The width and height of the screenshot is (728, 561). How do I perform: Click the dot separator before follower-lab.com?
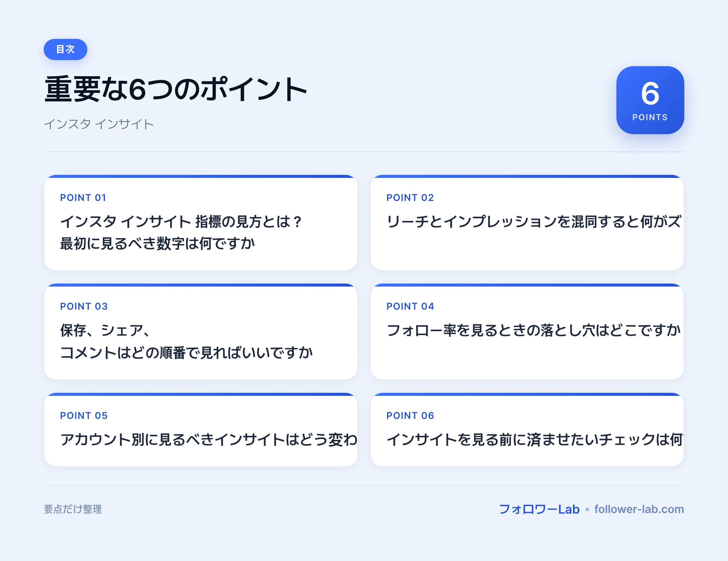tap(587, 509)
